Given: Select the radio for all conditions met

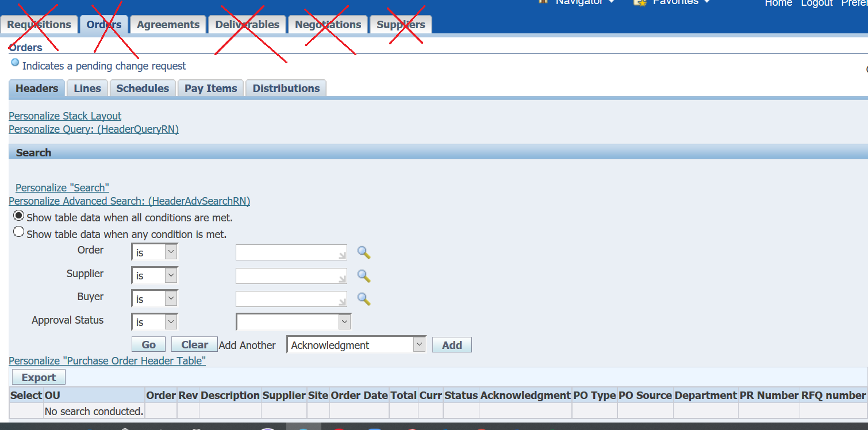Looking at the screenshot, I should tap(18, 215).
